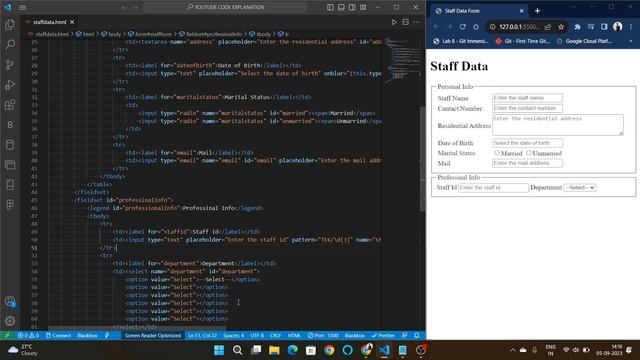Select the HTML language mode
This screenshot has width=640, height=360.
294,336
